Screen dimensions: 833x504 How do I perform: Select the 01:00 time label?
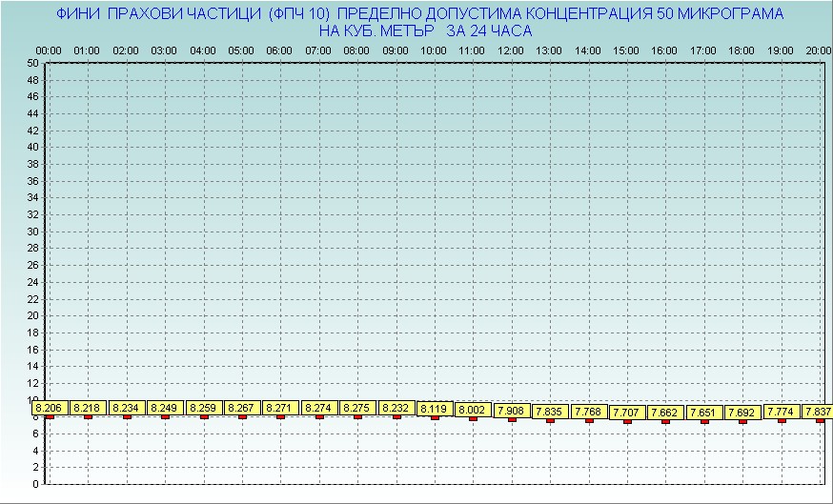87,51
